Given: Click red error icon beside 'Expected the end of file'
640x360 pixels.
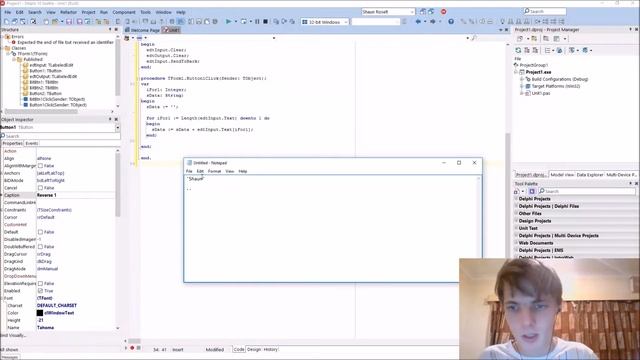Looking at the screenshot, I should point(13,42).
